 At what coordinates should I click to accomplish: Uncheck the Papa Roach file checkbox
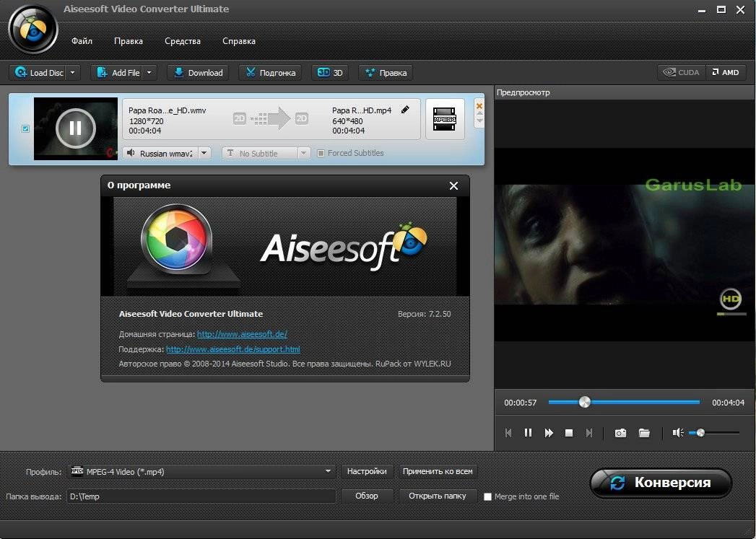[x=25, y=128]
